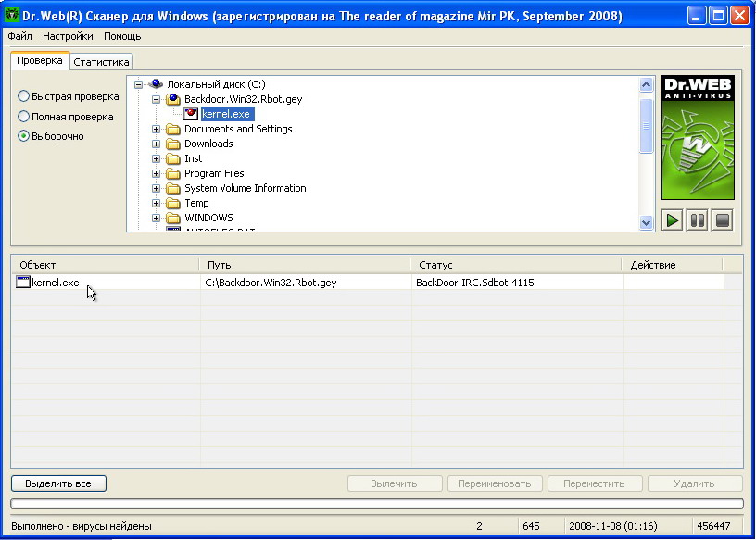The height and width of the screenshot is (540, 756).
Task: Click the 2008-11-08 (01:16) status bar date
Action: point(612,526)
